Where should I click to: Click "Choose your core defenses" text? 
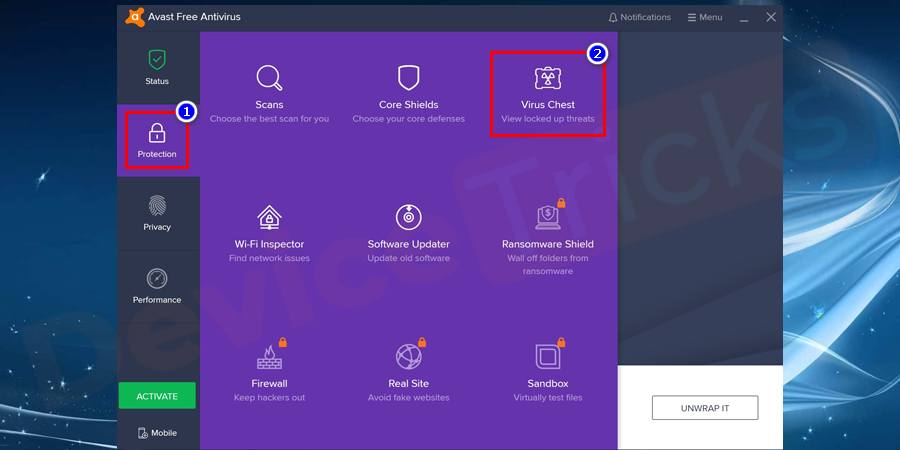pos(409,119)
